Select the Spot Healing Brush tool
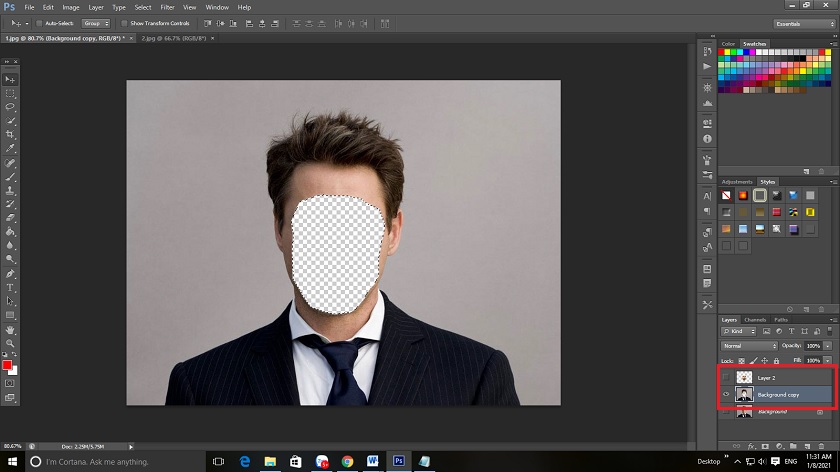This screenshot has height=472, width=840. click(x=10, y=163)
